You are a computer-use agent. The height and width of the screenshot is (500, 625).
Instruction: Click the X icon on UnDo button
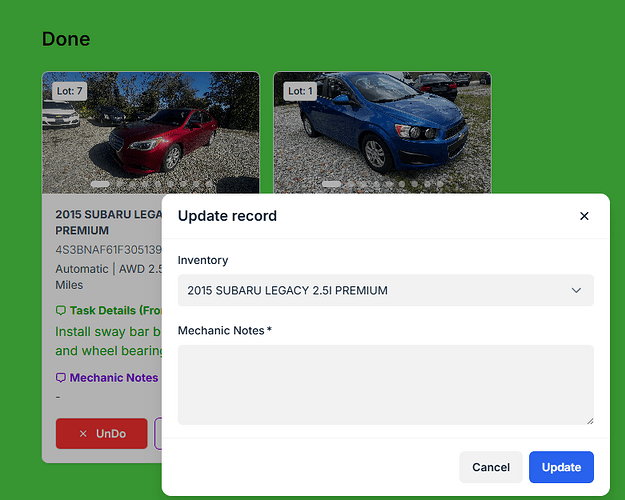(x=83, y=434)
